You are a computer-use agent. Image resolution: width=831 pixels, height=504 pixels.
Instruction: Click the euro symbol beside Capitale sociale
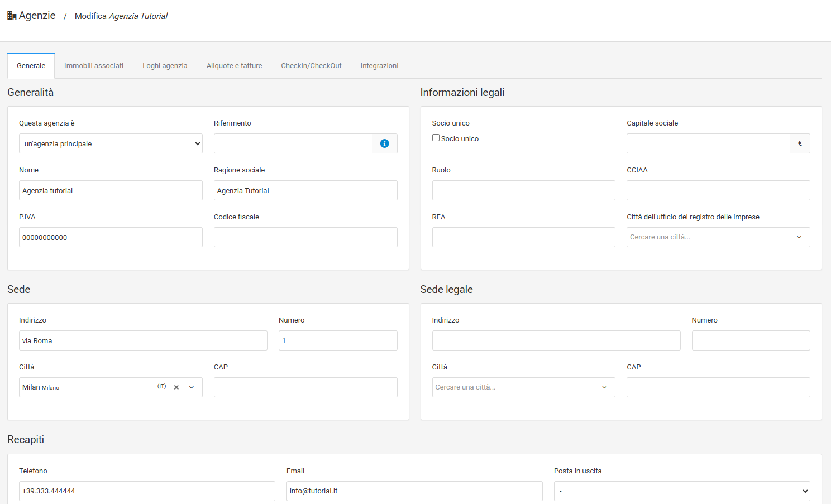tap(800, 143)
